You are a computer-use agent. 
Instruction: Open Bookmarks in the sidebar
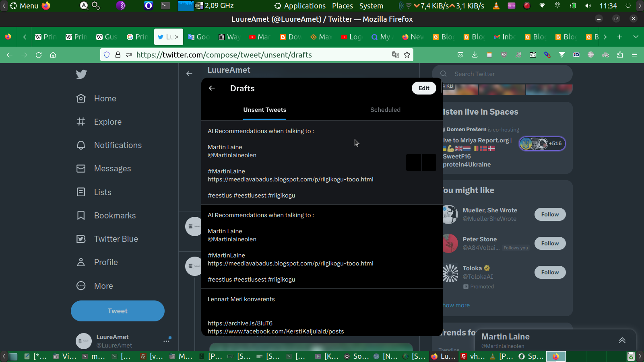click(106, 216)
